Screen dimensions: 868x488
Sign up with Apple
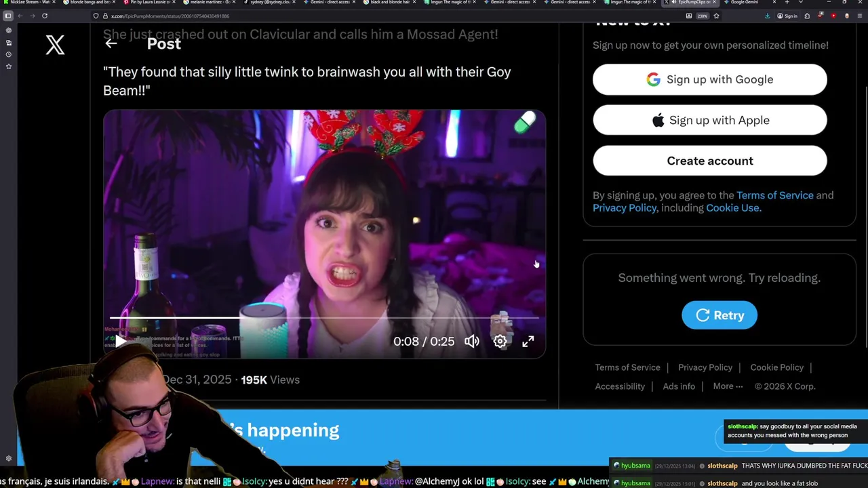point(709,120)
